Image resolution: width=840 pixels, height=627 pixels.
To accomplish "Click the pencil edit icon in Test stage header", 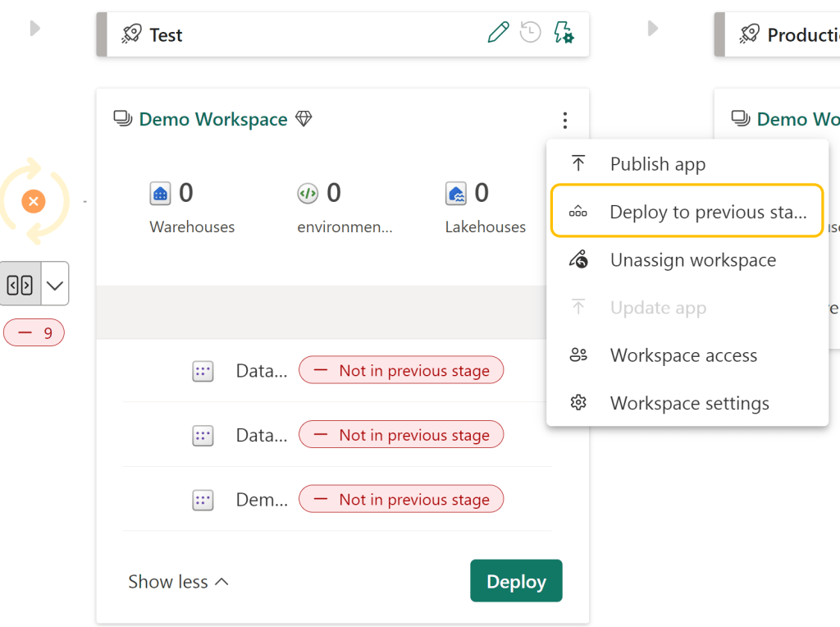I will coord(498,33).
